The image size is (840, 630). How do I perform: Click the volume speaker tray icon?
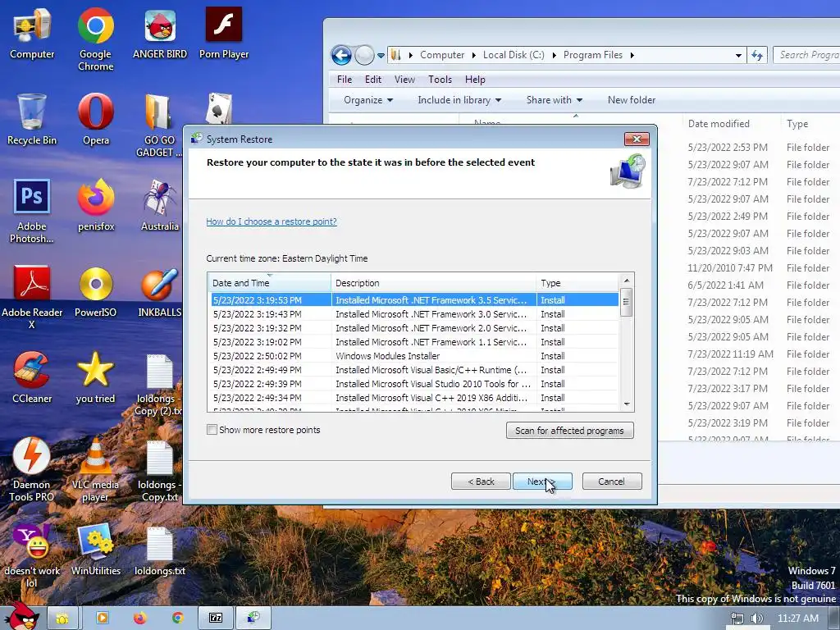coord(757,619)
